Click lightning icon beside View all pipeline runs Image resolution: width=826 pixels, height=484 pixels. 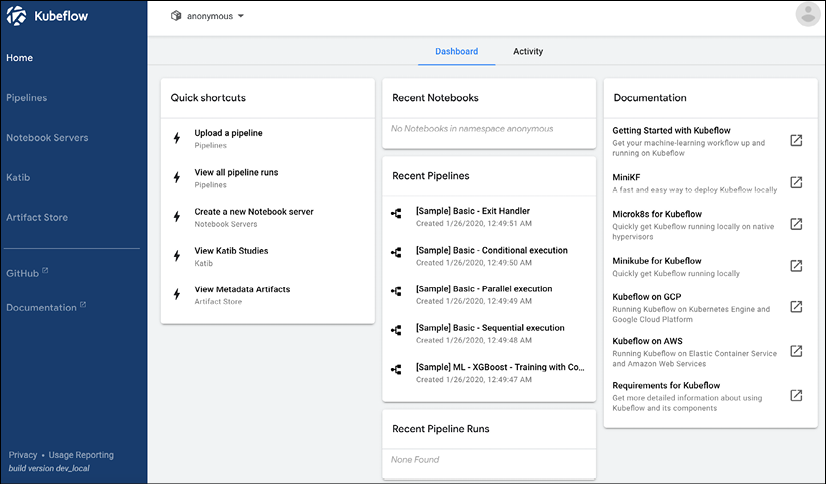coord(177,177)
